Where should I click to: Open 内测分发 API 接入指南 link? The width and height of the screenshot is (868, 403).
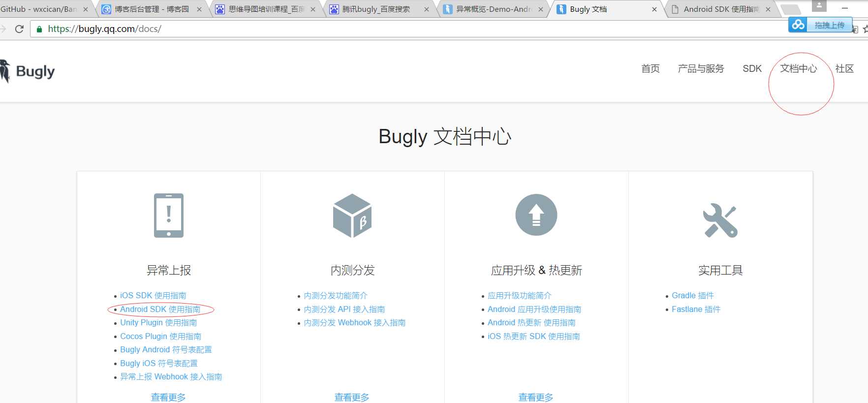click(x=344, y=310)
